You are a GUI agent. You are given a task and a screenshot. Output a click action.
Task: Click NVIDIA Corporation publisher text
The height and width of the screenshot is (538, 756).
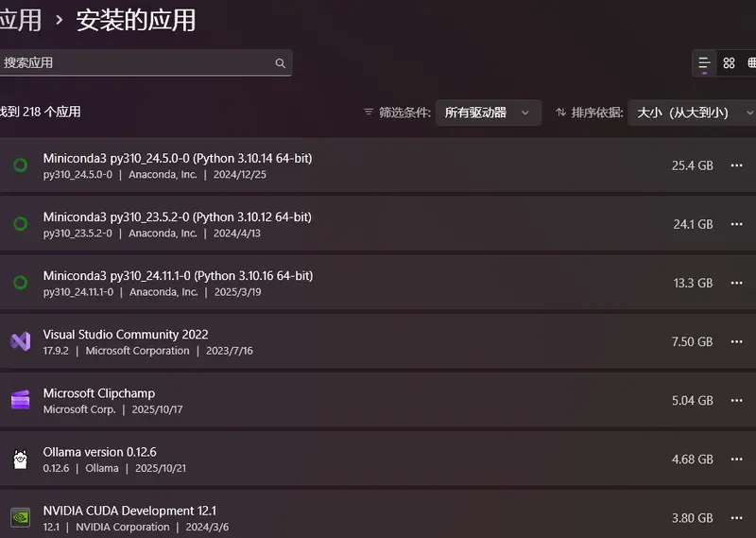pyautogui.click(x=123, y=527)
